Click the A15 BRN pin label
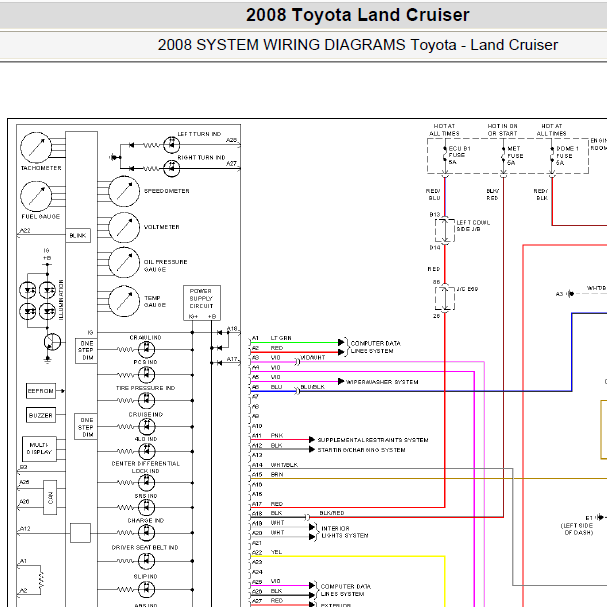Screen dimensions: 607x607 click(x=267, y=475)
